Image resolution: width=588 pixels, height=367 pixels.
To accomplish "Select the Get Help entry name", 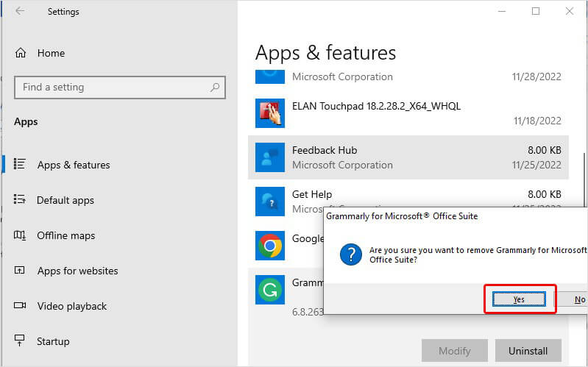I will (x=312, y=195).
